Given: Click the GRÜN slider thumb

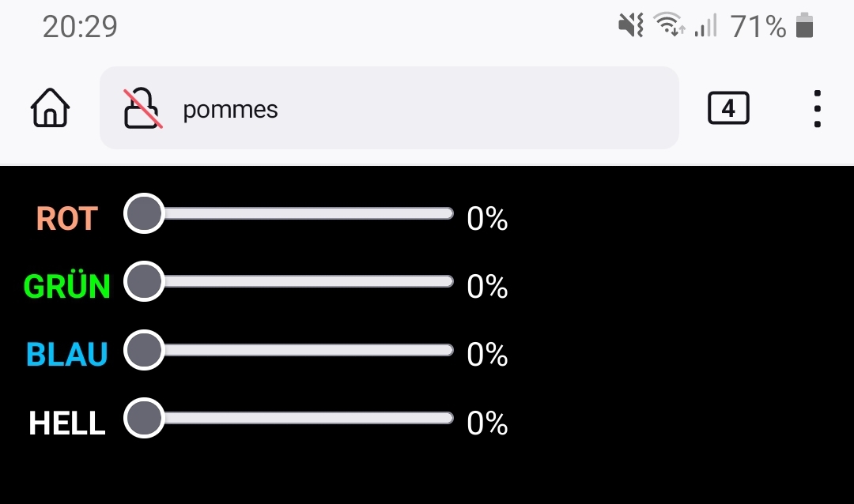Looking at the screenshot, I should [144, 281].
